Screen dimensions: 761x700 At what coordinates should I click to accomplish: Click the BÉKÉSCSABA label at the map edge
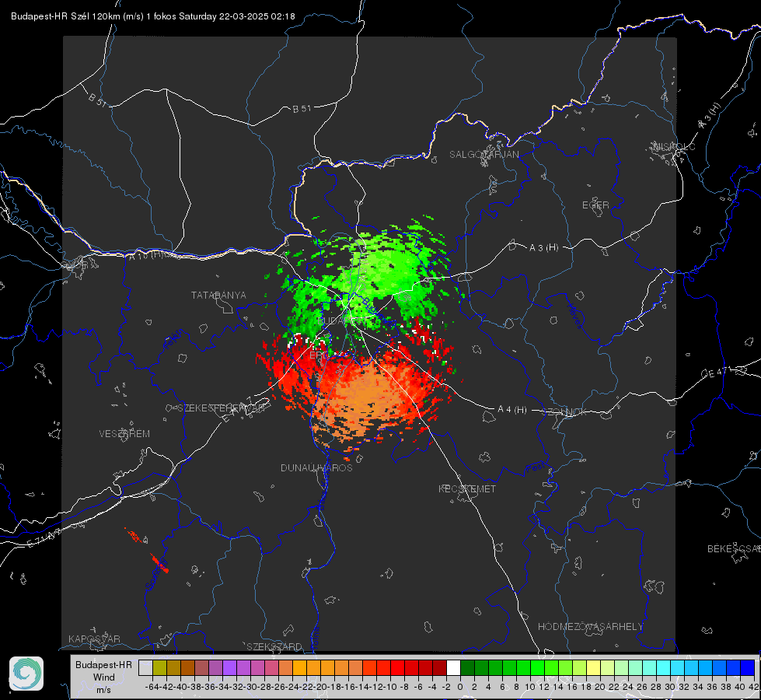point(734,549)
